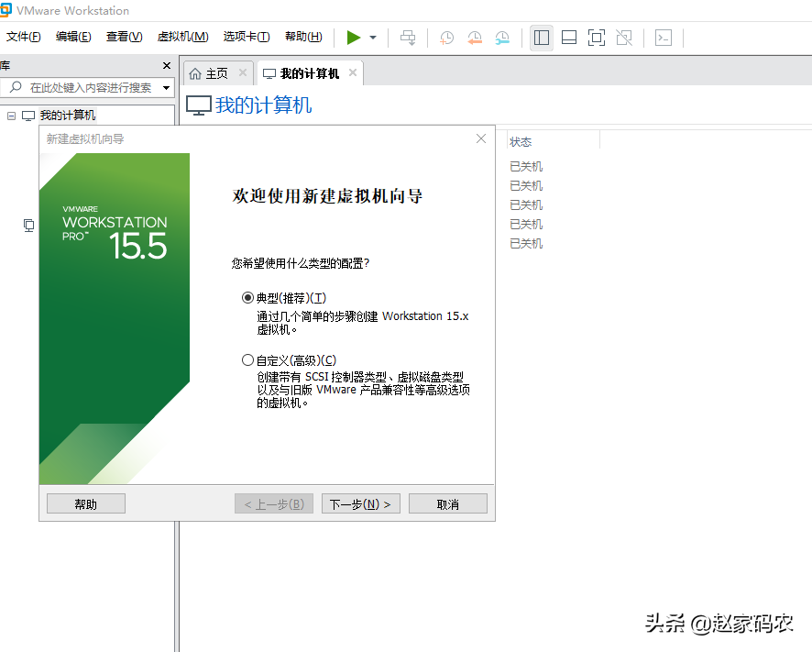Click the full screen mode icon
812x652 pixels.
point(597,38)
